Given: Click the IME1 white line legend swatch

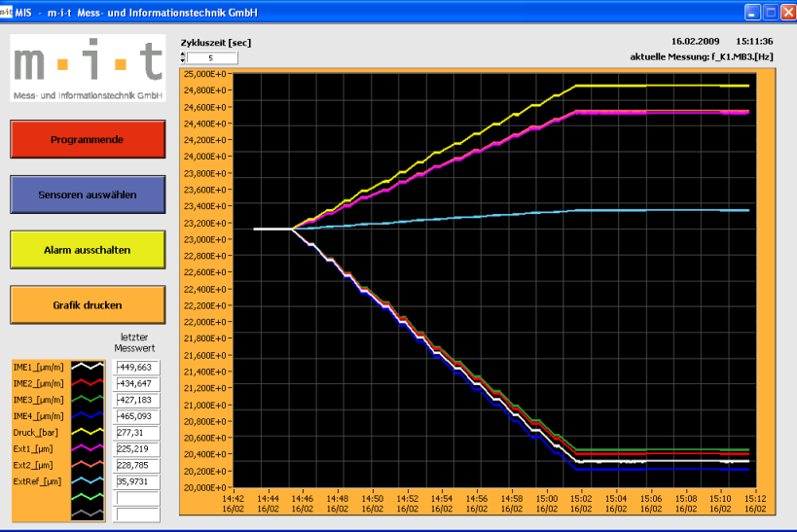Looking at the screenshot, I should coord(88,367).
